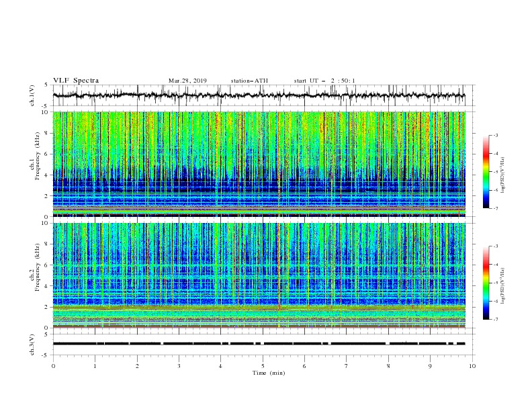Select the ch.1 "Frequency (kHz)" axis label
532x411 pixels.
[x=38, y=156]
